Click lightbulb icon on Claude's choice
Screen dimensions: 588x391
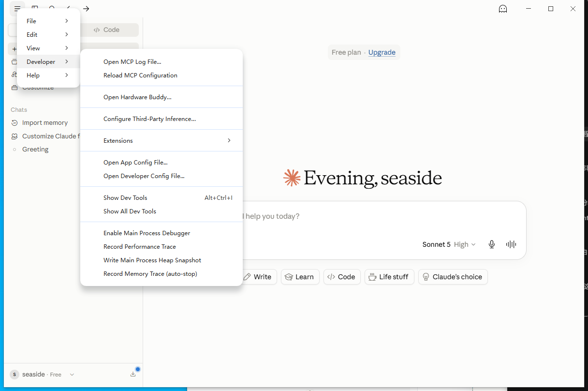point(426,277)
